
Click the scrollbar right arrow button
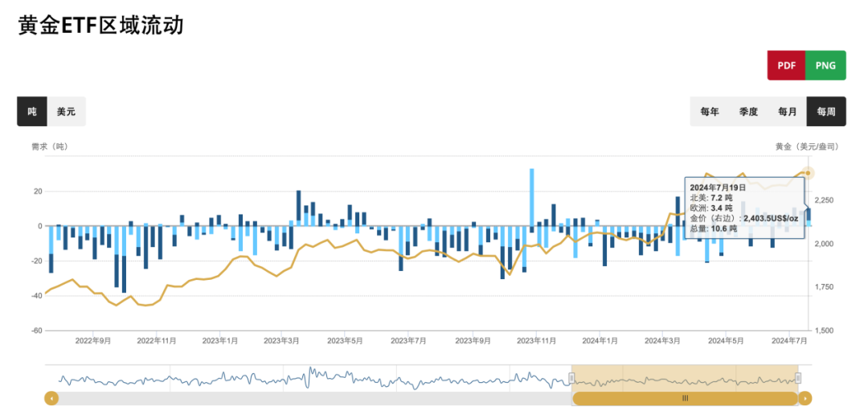click(x=805, y=398)
